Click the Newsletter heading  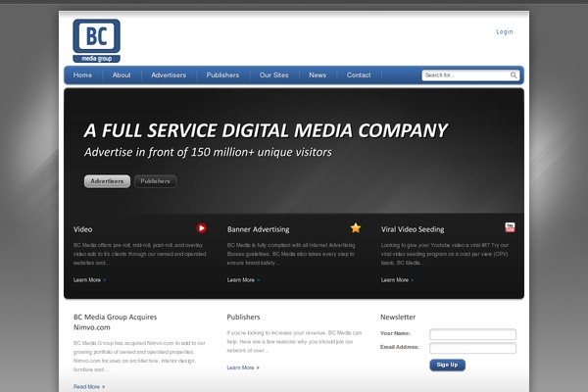click(398, 317)
